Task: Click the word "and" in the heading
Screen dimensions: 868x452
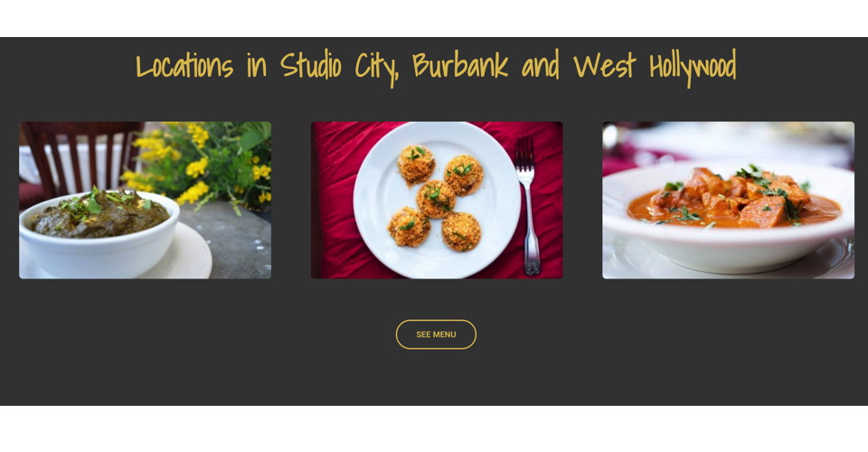Action: [541, 66]
